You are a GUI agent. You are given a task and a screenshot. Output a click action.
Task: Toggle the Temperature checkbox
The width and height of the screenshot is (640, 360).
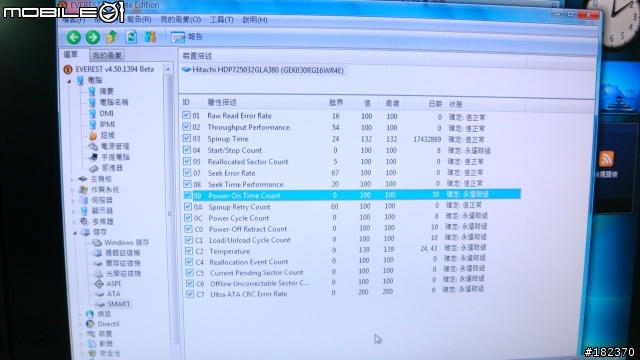[x=189, y=251]
